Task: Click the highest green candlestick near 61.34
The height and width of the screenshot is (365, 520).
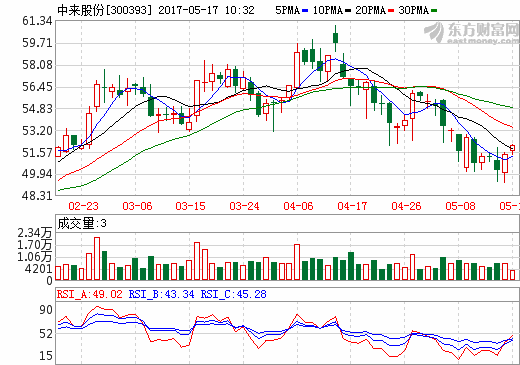Action: (x=336, y=38)
